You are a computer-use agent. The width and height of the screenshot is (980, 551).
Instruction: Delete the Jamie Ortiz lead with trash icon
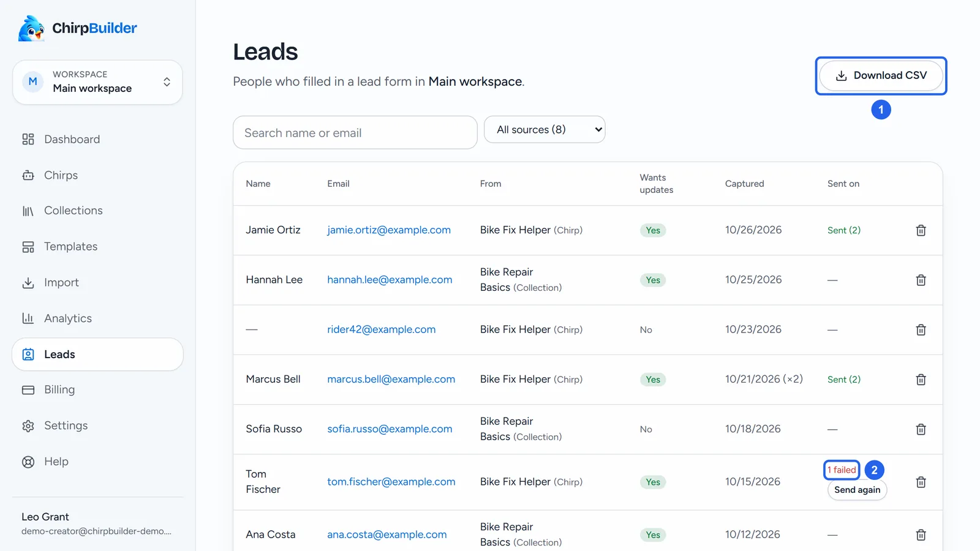point(921,230)
